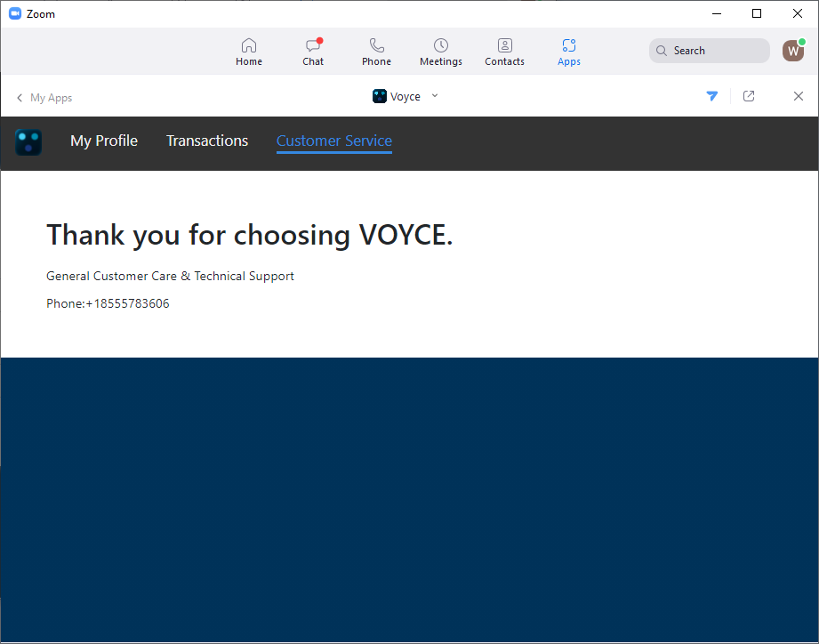
Task: Open the back chevron next to My Apps
Action: point(20,97)
